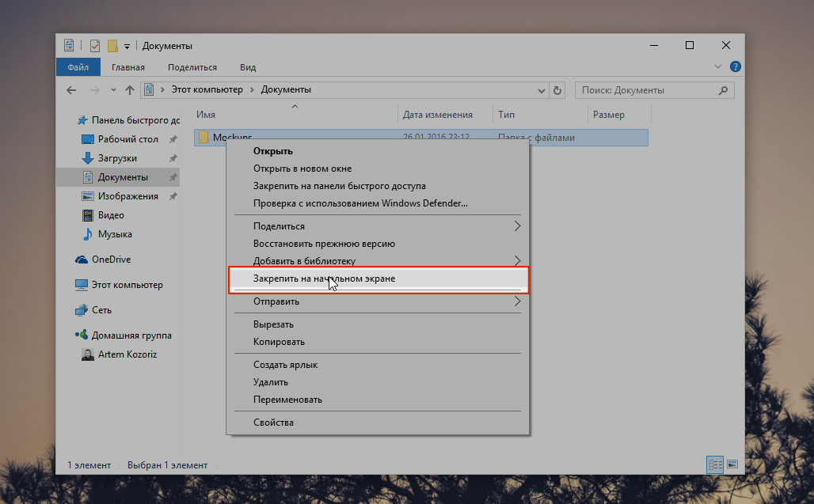Click New folder icon in title bar
814x504 pixels.
click(x=112, y=46)
